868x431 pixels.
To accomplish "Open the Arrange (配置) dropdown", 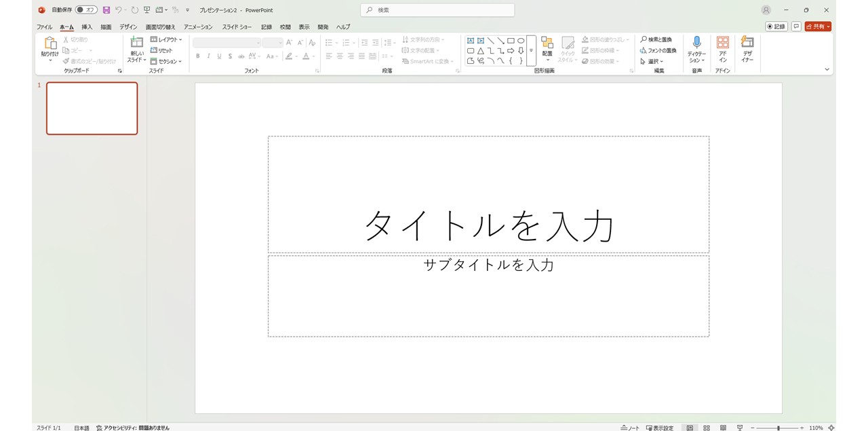I will click(547, 49).
